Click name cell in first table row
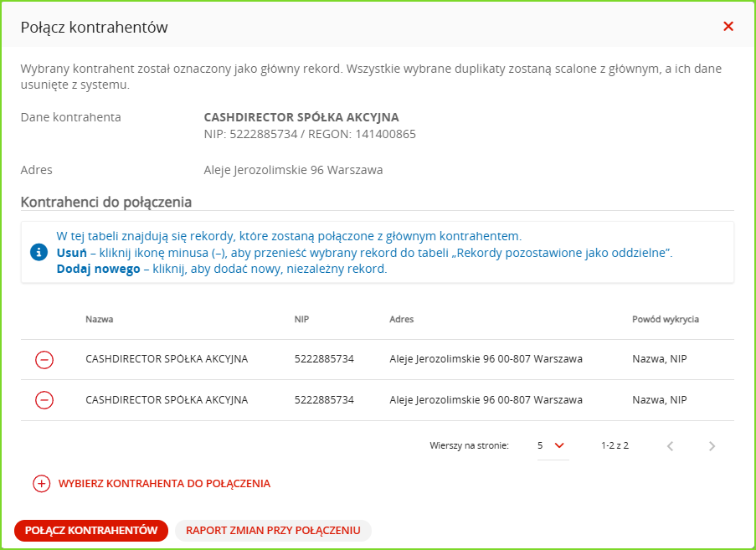The width and height of the screenshot is (756, 550). 167,359
